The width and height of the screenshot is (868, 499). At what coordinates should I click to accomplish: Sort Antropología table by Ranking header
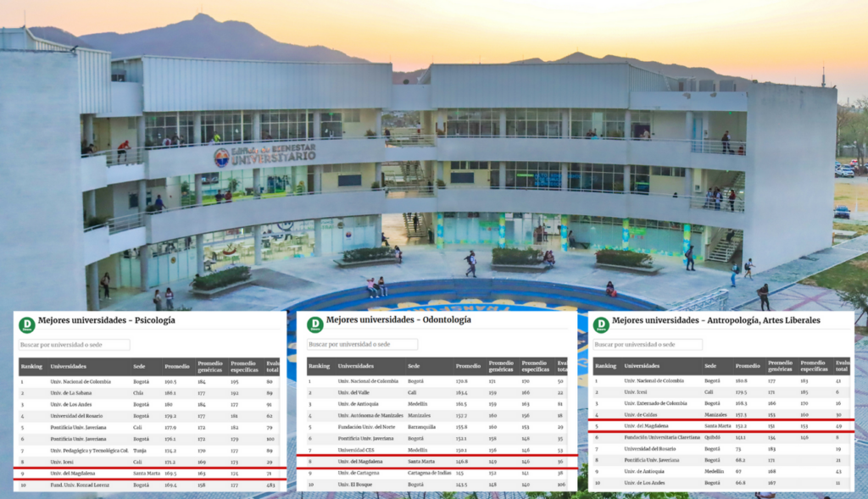click(605, 366)
